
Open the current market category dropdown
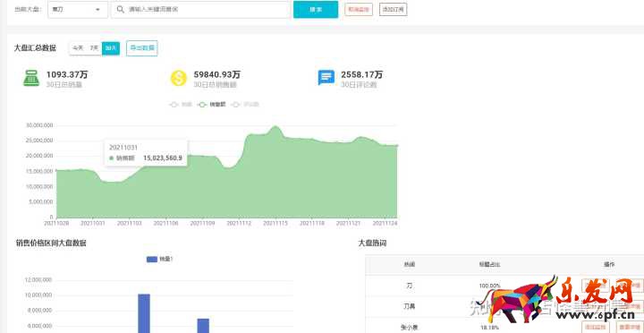coord(78,10)
